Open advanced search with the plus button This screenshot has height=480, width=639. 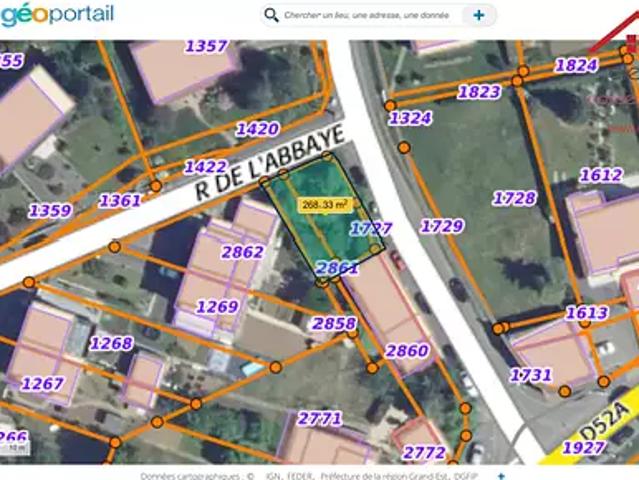[479, 15]
